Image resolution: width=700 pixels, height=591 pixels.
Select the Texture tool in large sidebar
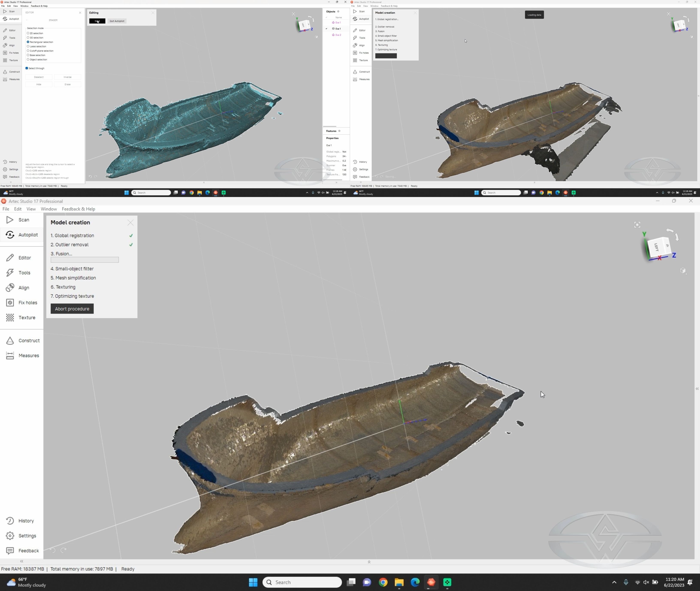point(22,318)
